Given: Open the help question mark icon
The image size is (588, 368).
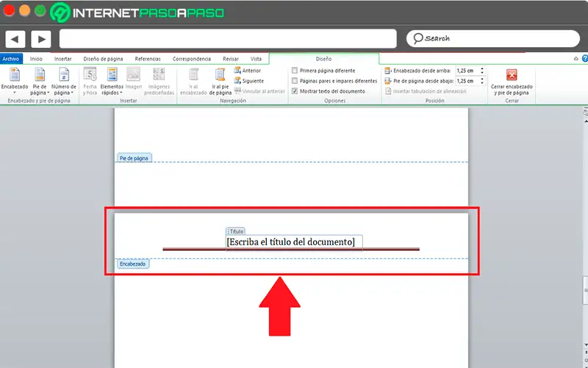Looking at the screenshot, I should [x=584, y=59].
